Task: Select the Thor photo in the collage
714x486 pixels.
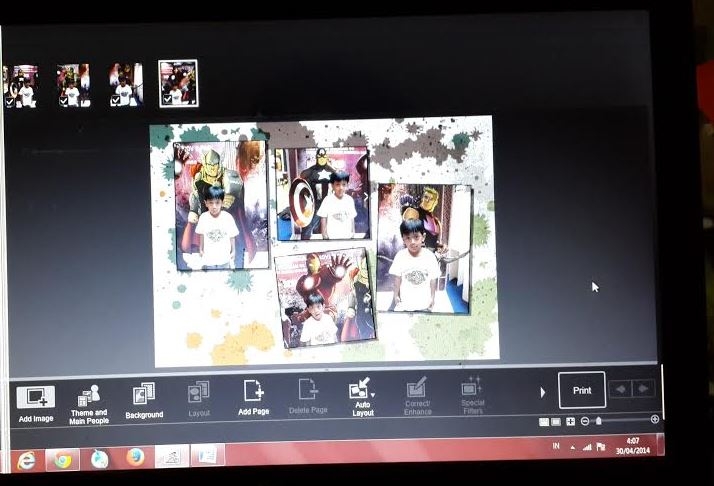Action: [x=222, y=205]
